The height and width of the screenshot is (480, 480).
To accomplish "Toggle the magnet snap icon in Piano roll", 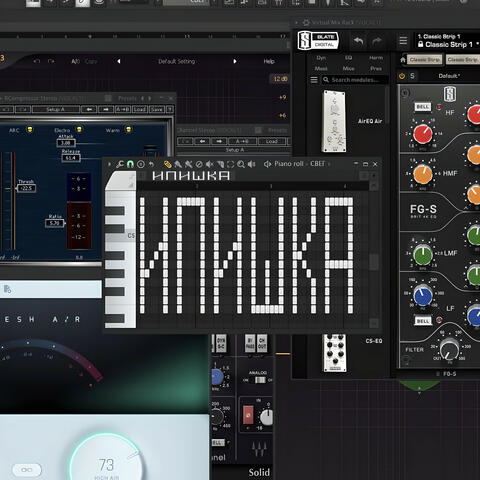I will 130,164.
